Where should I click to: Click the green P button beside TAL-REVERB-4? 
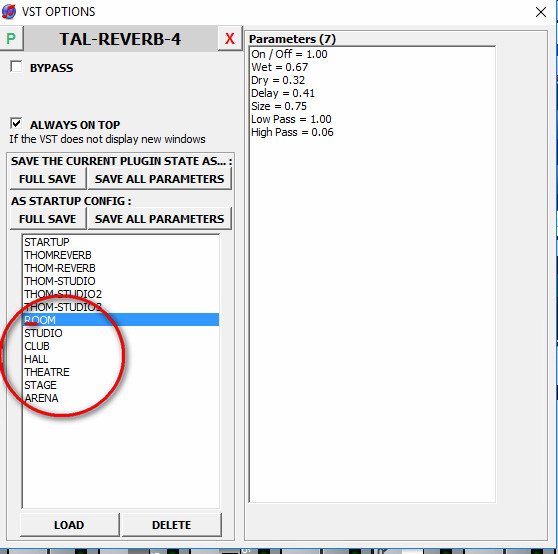click(11, 38)
